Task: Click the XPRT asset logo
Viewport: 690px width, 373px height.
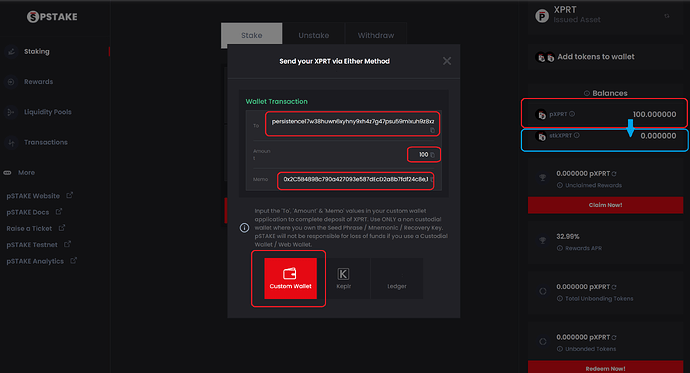Action: pos(542,16)
